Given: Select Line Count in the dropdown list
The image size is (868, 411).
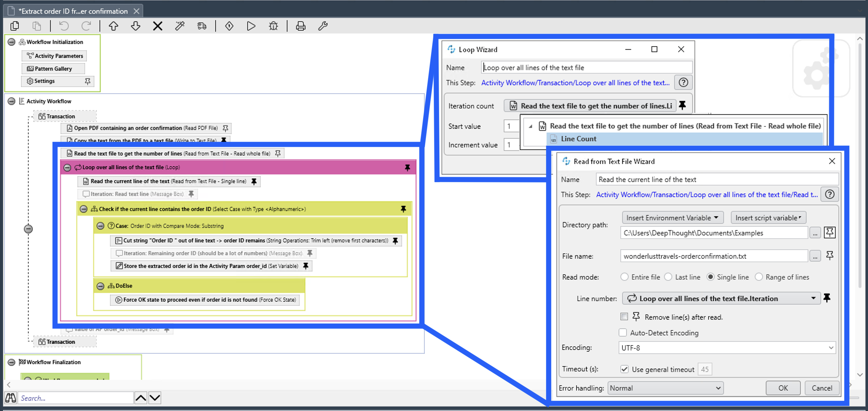Looking at the screenshot, I should [578, 139].
